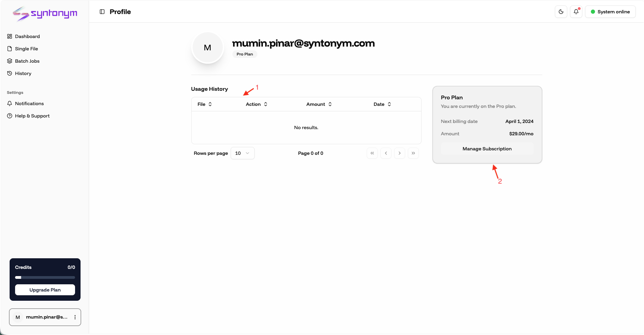The height and width of the screenshot is (335, 644).
Task: Open three-dot menu beside user account
Action: click(x=75, y=317)
